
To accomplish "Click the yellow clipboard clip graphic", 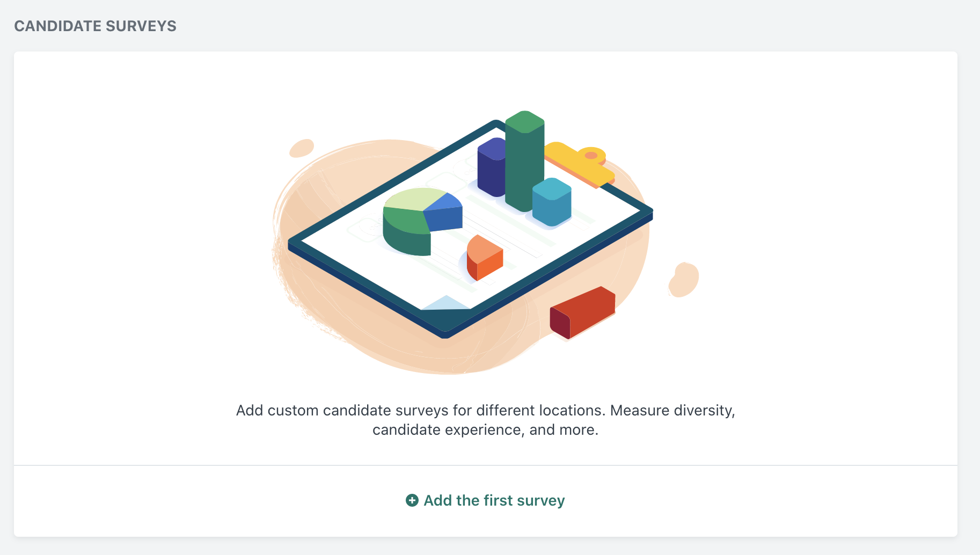I will [x=579, y=163].
